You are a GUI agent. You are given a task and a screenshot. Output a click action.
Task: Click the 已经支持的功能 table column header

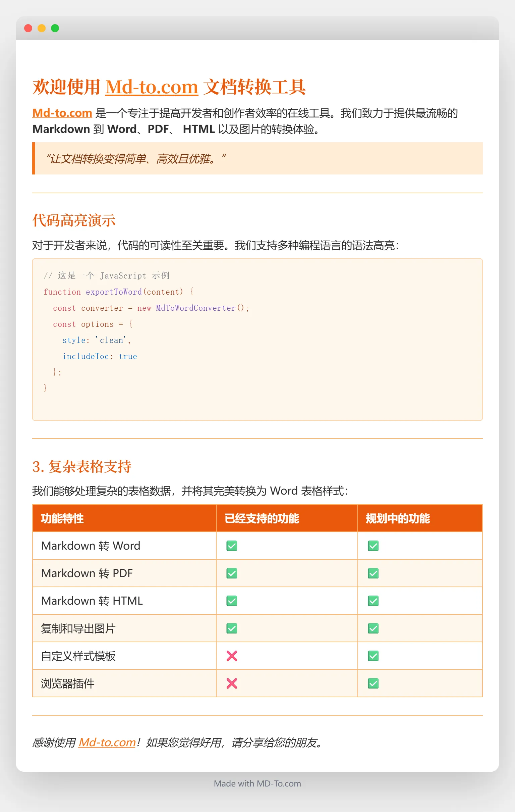coord(262,518)
